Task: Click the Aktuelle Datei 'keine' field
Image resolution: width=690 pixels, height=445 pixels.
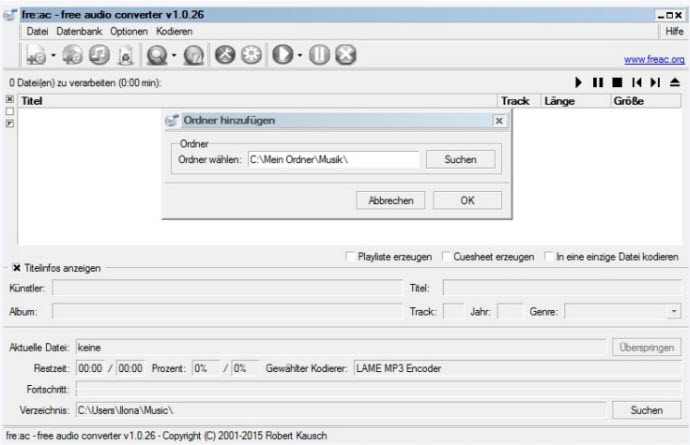Action: 341,348
